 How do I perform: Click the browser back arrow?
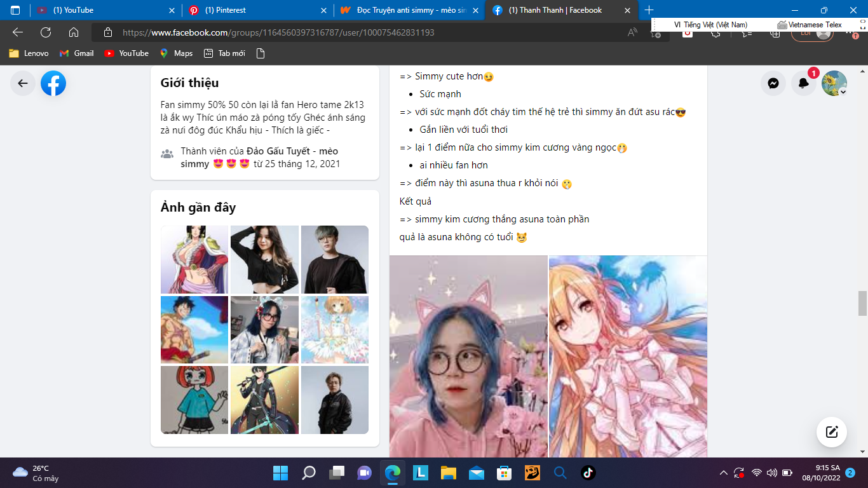[x=18, y=32]
